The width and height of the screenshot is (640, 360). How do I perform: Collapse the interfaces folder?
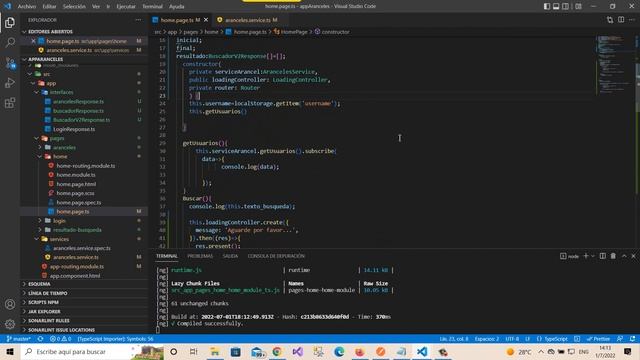click(61, 92)
